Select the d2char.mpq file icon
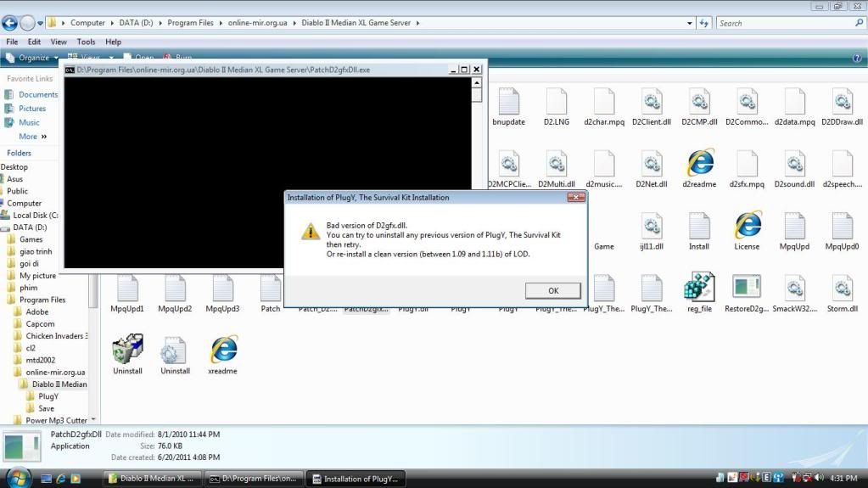 [604, 101]
